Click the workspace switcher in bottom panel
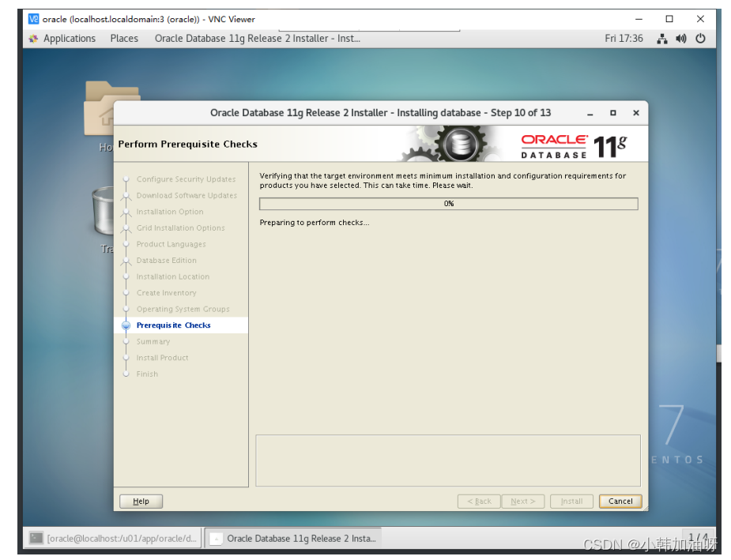This screenshot has width=731, height=560. point(698,538)
